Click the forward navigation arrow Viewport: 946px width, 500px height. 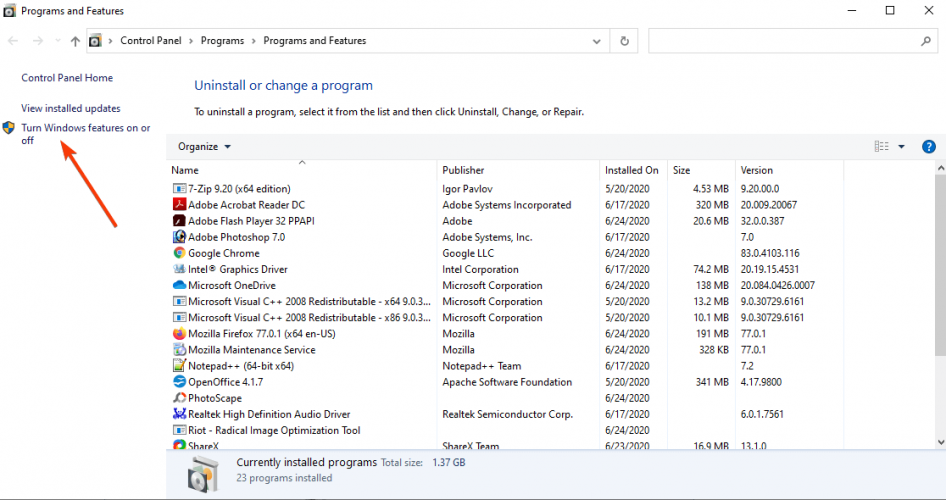click(x=37, y=41)
